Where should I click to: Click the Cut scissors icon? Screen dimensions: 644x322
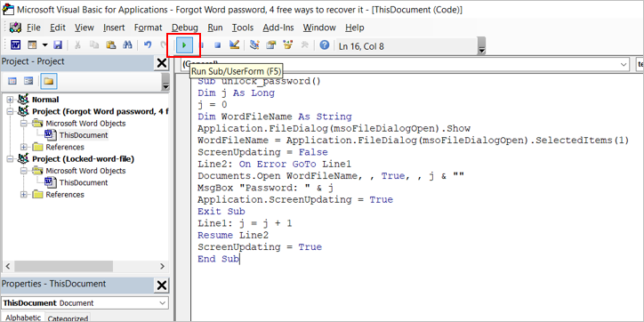[77, 45]
